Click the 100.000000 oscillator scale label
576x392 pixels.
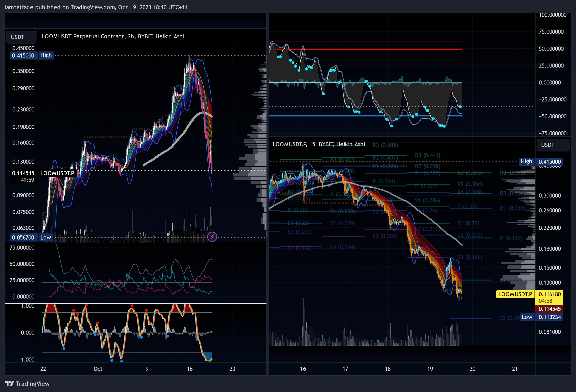click(552, 15)
